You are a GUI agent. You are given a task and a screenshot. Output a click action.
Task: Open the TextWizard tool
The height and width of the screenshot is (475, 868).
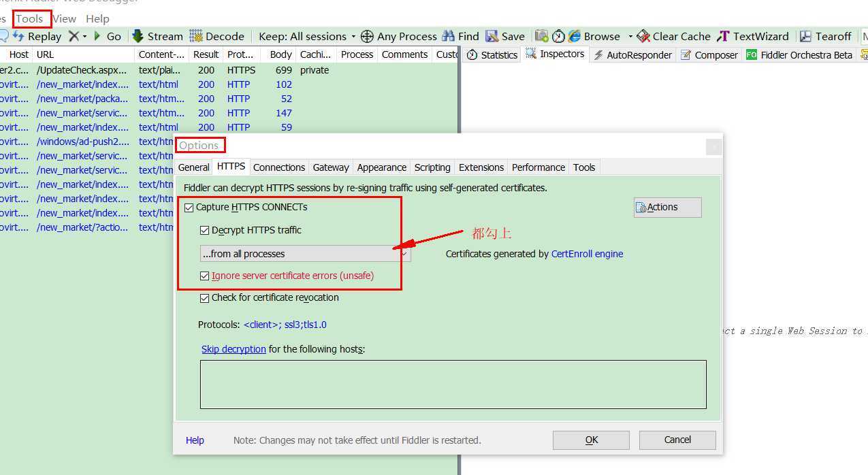tap(752, 36)
